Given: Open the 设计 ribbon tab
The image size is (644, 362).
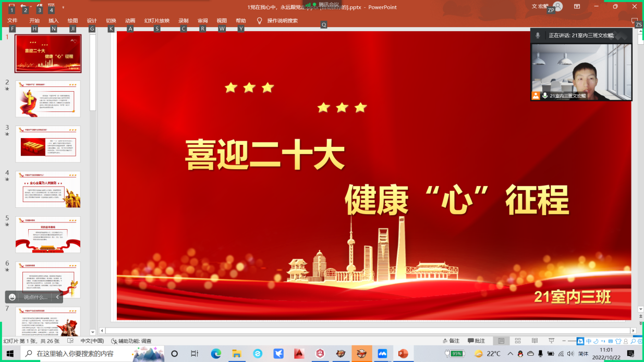Looking at the screenshot, I should click(x=92, y=21).
